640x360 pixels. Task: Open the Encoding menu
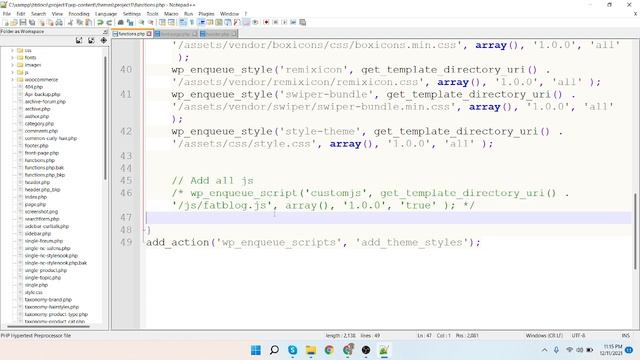click(79, 14)
